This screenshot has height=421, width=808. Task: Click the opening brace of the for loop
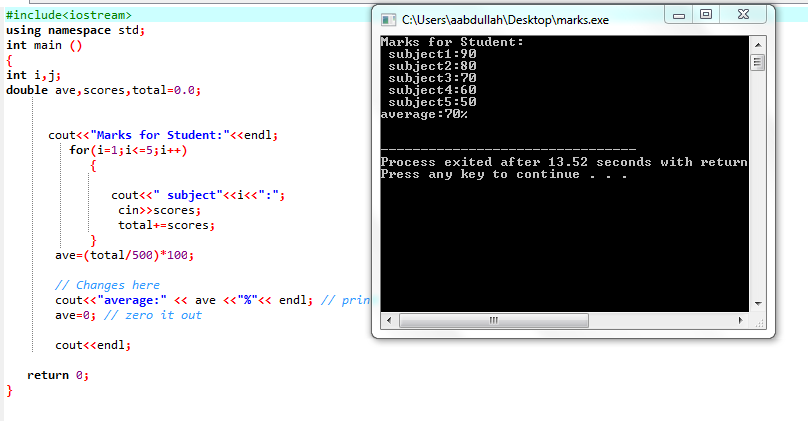[93, 165]
